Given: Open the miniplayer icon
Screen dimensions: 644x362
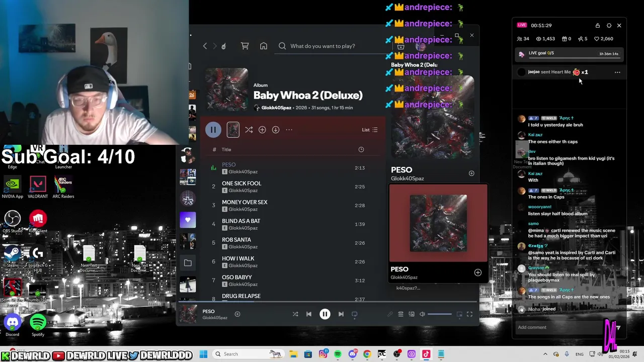Looking at the screenshot, I should pyautogui.click(x=459, y=314).
